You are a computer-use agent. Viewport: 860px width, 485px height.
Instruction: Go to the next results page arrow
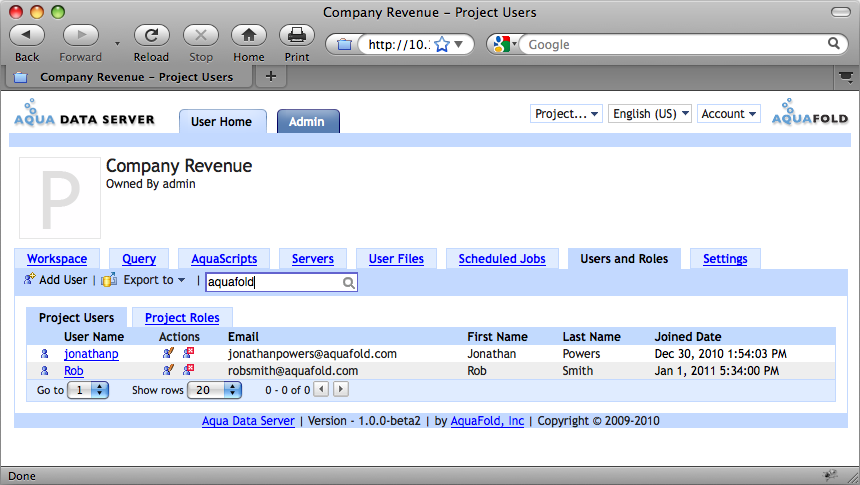pos(341,390)
